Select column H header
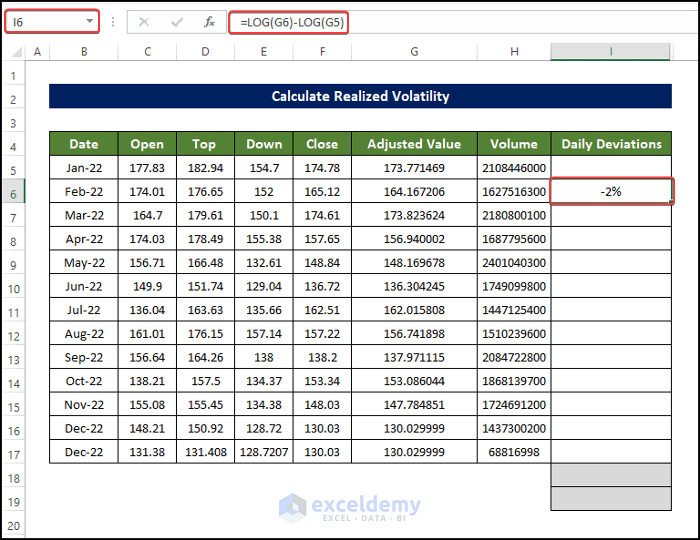 click(514, 52)
